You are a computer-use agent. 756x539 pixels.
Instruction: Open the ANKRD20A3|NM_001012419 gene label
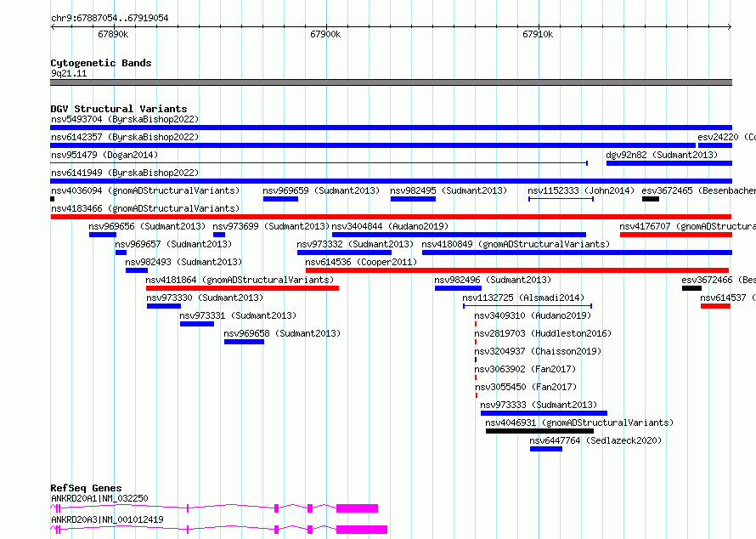[108, 519]
